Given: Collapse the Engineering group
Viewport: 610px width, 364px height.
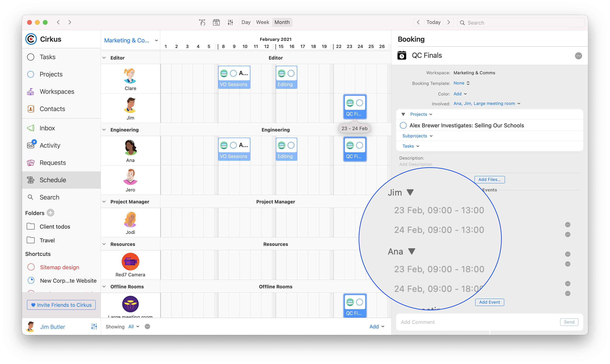Looking at the screenshot, I should pos(104,130).
